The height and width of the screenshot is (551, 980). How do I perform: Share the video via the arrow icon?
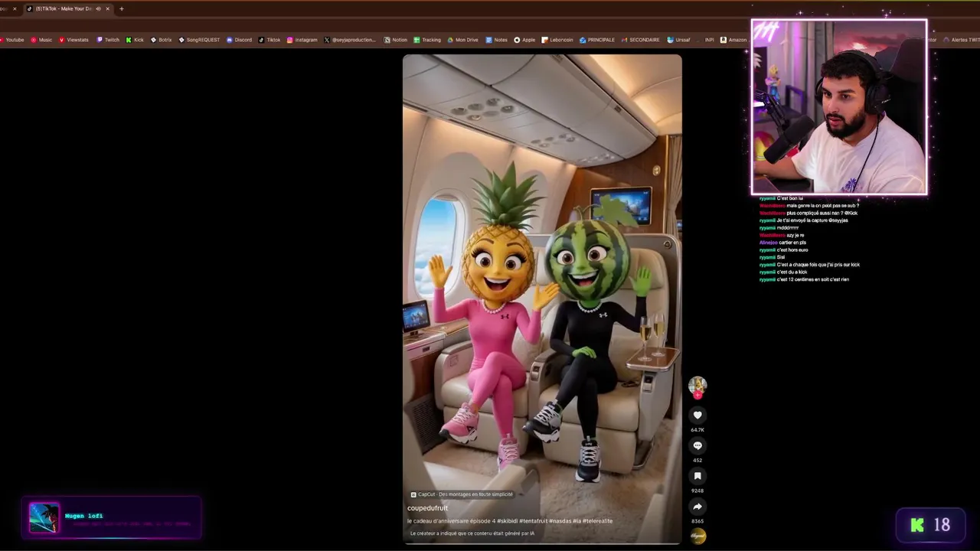(697, 507)
